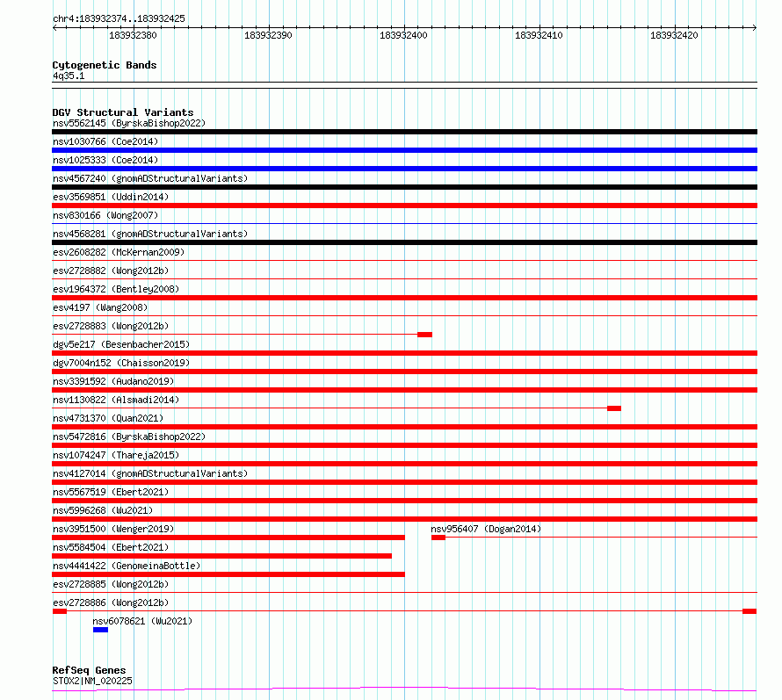Viewport: 782px width, 700px height.
Task: Select nsv4731370 (Quan2021) label
Action: pyautogui.click(x=108, y=418)
